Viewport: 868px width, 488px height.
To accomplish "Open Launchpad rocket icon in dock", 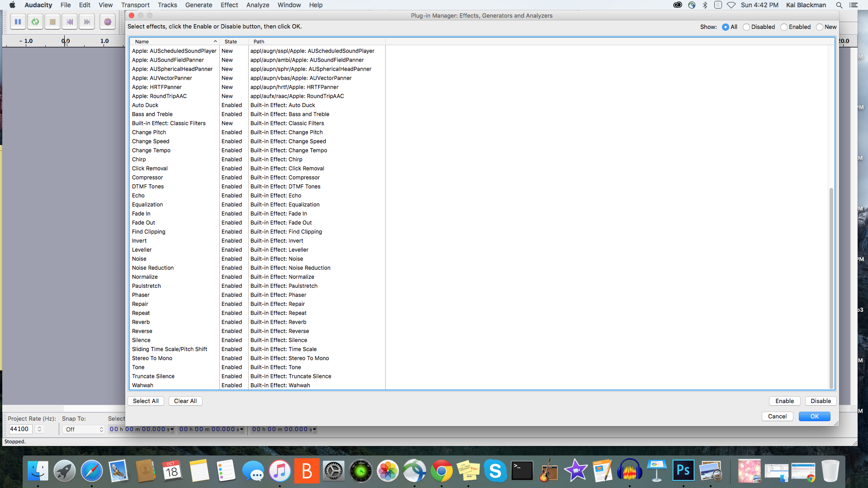I will click(x=65, y=471).
